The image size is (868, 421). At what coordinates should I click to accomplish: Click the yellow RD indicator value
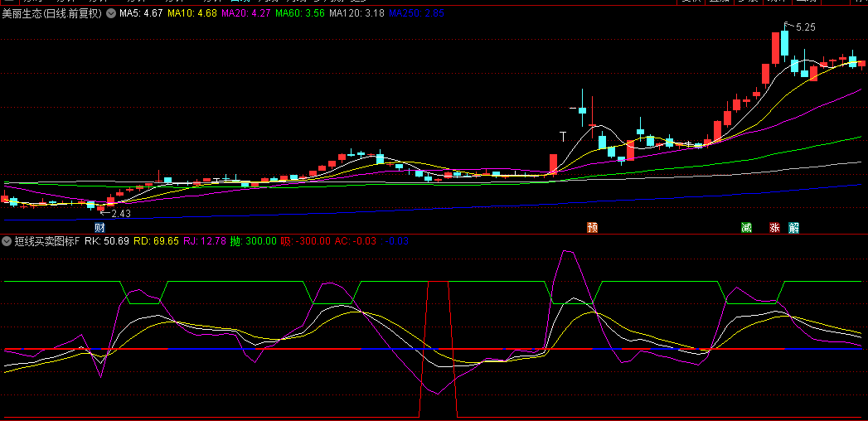coord(157,241)
